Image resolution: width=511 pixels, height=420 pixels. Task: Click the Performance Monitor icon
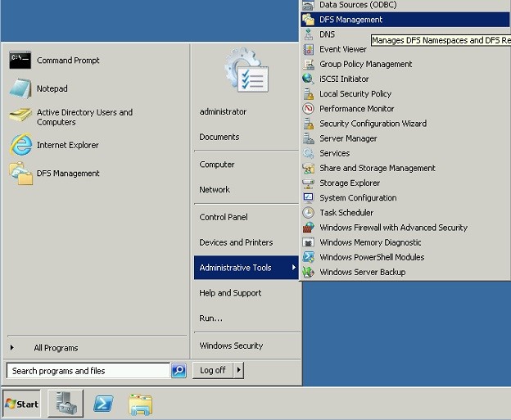tap(308, 109)
